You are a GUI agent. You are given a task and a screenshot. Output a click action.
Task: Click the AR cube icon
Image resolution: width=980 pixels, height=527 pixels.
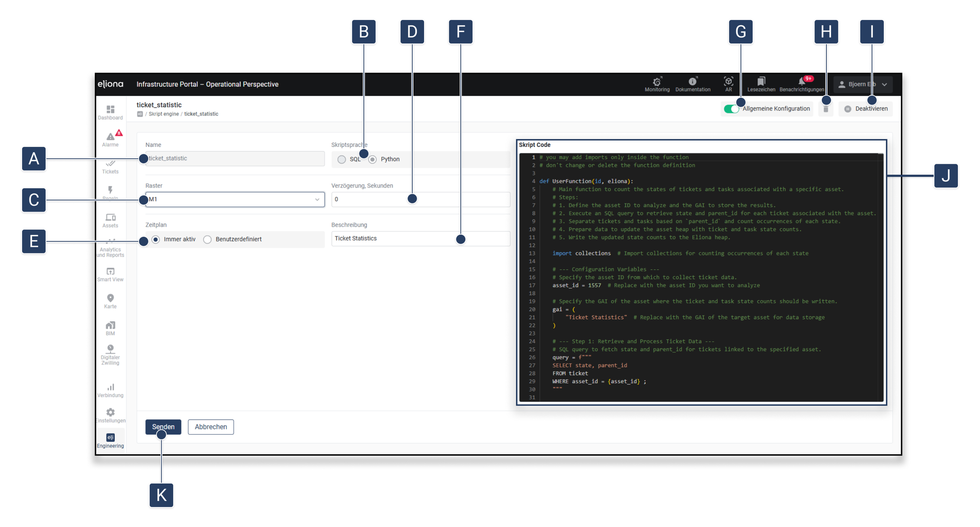click(728, 81)
